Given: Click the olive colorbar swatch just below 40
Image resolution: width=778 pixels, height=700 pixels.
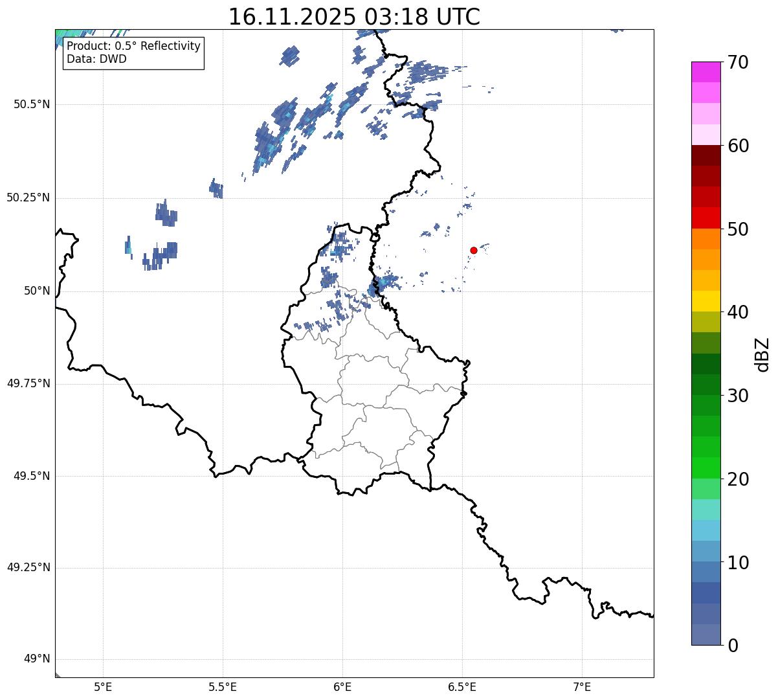Looking at the screenshot, I should pyautogui.click(x=706, y=322).
